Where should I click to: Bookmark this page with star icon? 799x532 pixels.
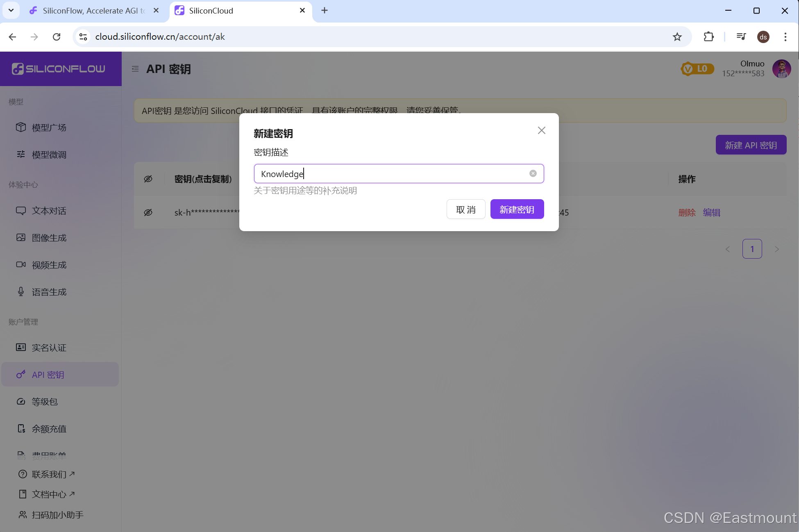click(677, 37)
